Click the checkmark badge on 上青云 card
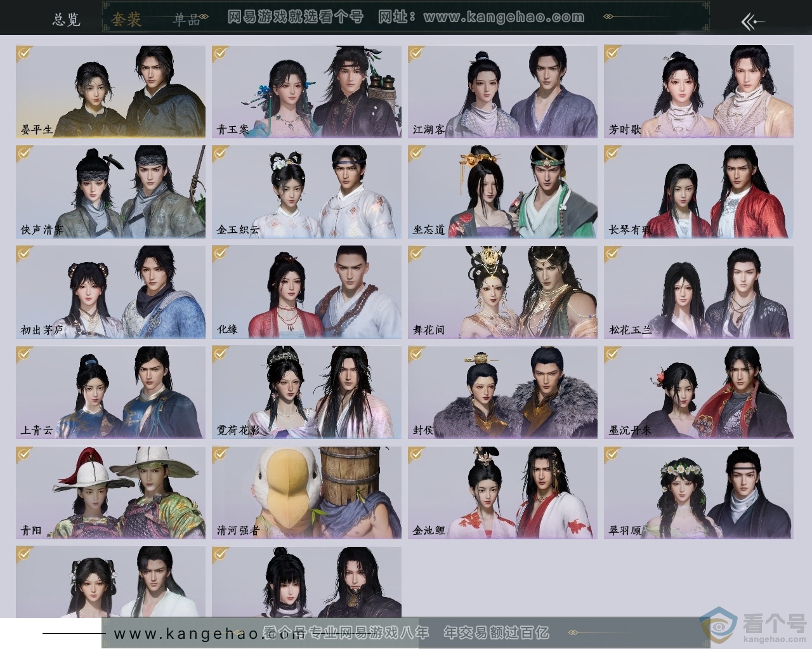The width and height of the screenshot is (812, 649). point(25,353)
